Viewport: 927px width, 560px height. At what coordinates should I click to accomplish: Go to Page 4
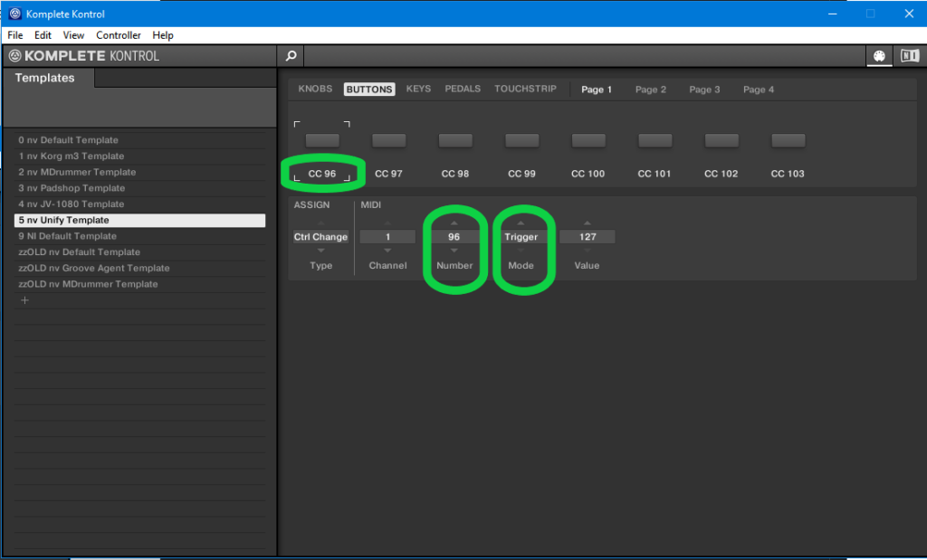(x=759, y=90)
